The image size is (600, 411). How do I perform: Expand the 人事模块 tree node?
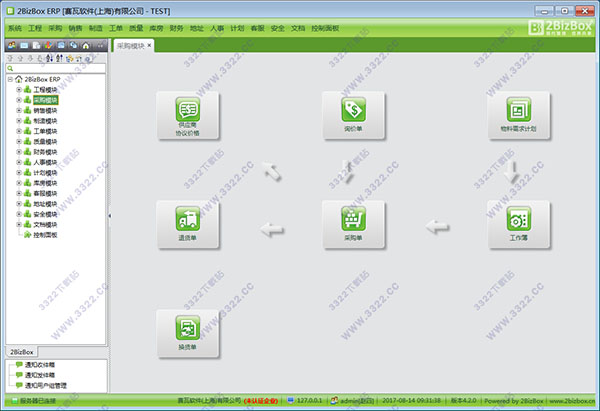coord(19,162)
